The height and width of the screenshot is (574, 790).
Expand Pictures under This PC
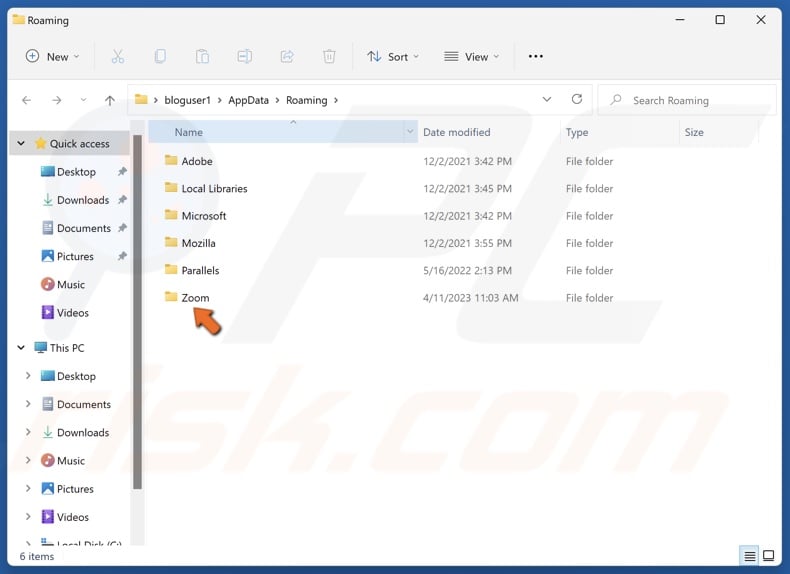28,489
